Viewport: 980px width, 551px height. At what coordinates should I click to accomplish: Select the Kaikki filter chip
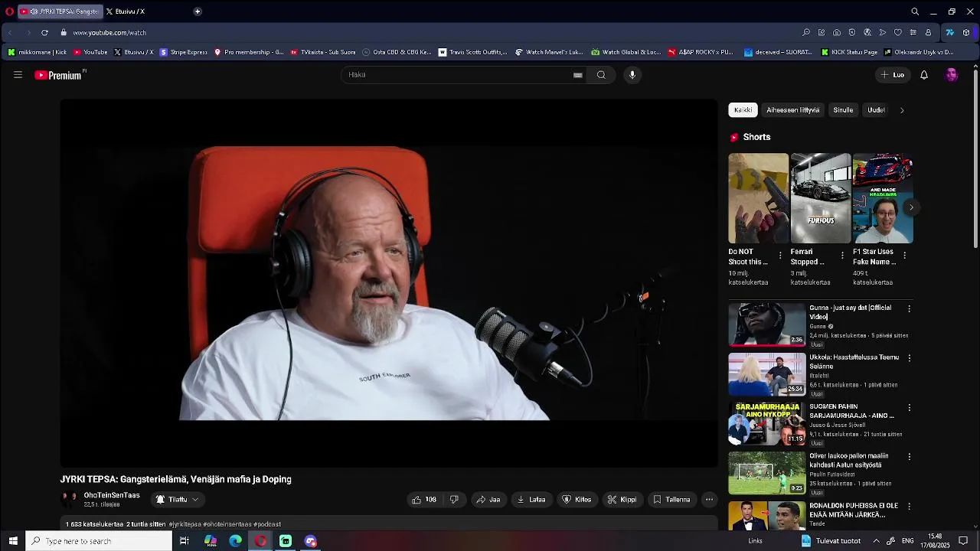tap(743, 110)
